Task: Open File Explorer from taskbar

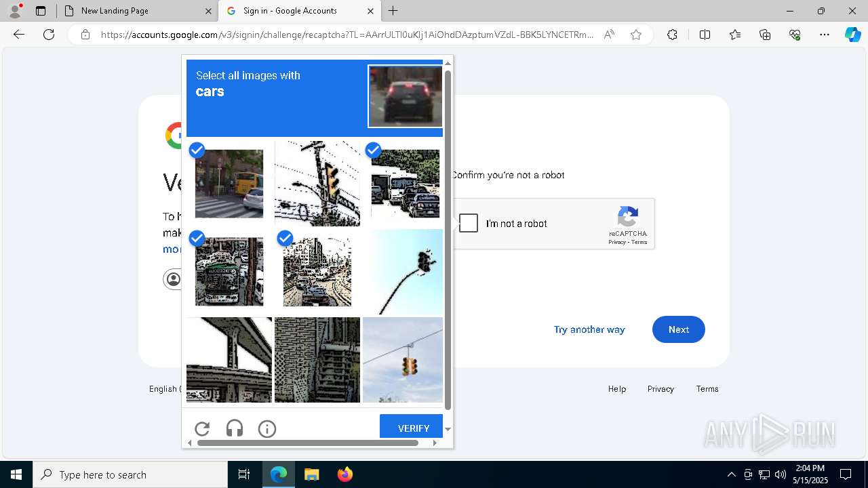Action: tap(311, 474)
